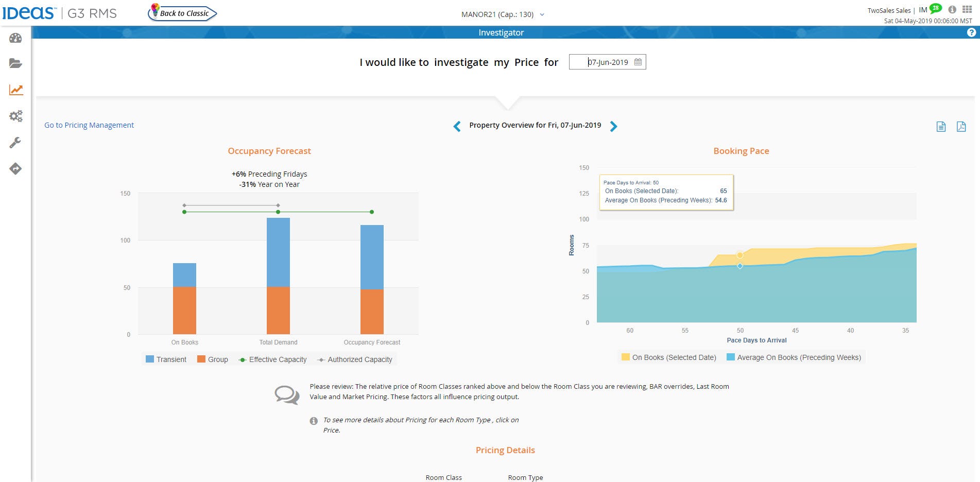Screen dimensions: 980x482
Task: Click the right chevron to view next day
Action: pos(613,126)
